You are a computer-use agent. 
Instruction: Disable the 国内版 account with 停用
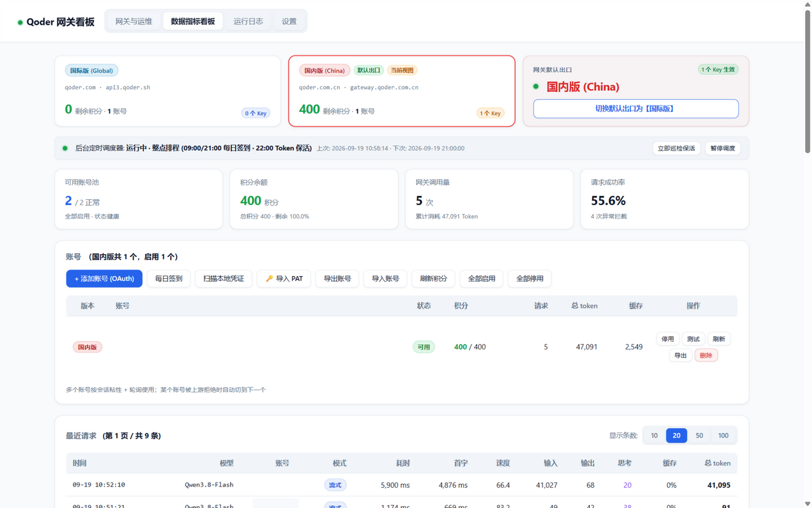668,339
